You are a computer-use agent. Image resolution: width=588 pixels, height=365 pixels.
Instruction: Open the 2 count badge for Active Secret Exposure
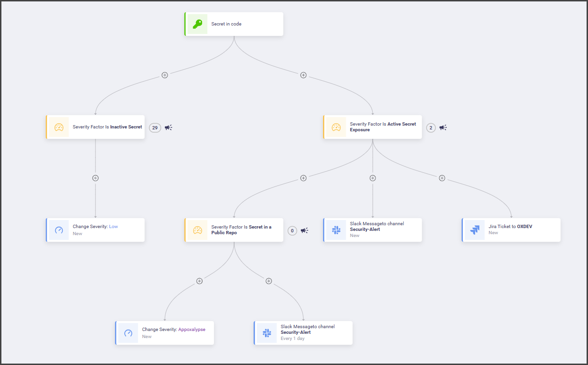point(430,127)
